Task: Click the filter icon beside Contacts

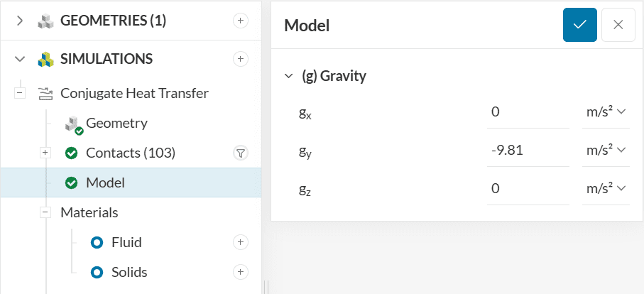Action: pyautogui.click(x=241, y=152)
